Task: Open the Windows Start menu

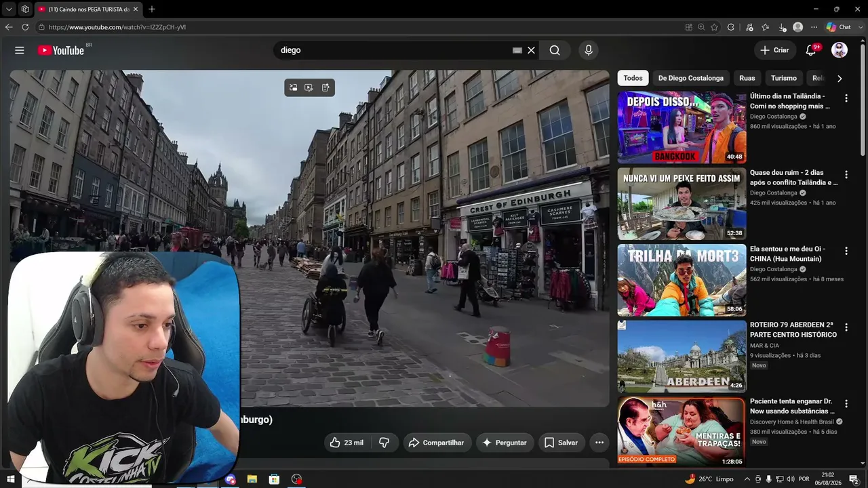Action: (11, 479)
